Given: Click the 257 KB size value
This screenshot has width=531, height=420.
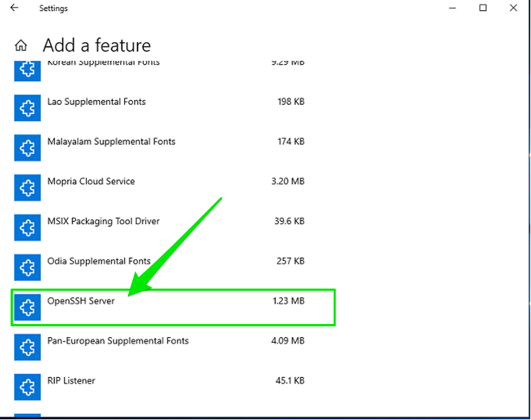Looking at the screenshot, I should 291,261.
